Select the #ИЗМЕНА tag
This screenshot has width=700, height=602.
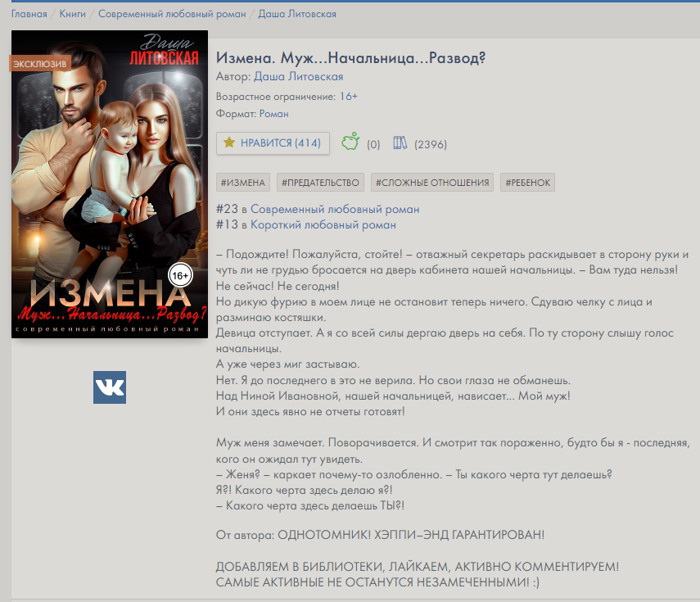pos(243,182)
